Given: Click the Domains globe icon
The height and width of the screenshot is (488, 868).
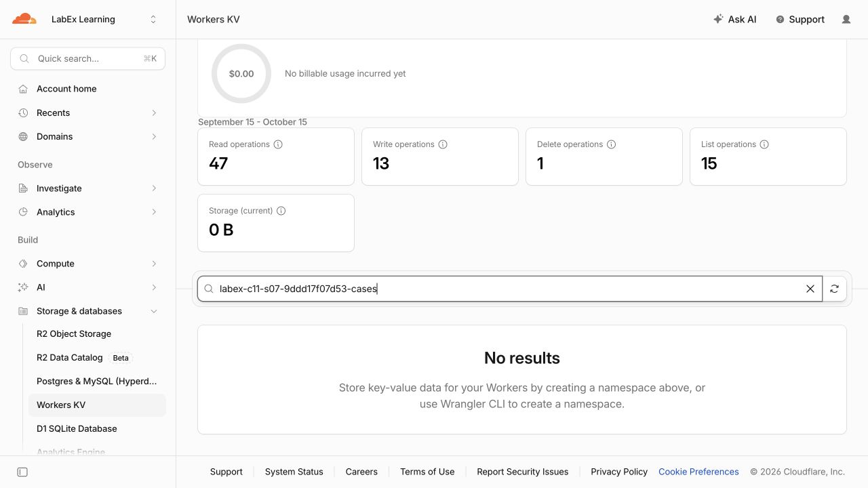Looking at the screenshot, I should point(23,136).
